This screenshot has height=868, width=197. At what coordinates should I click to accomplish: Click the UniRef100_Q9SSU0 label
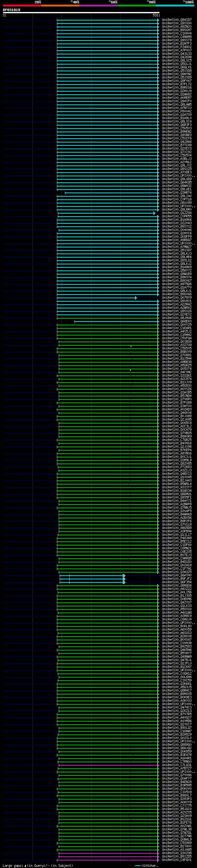click(176, 23)
